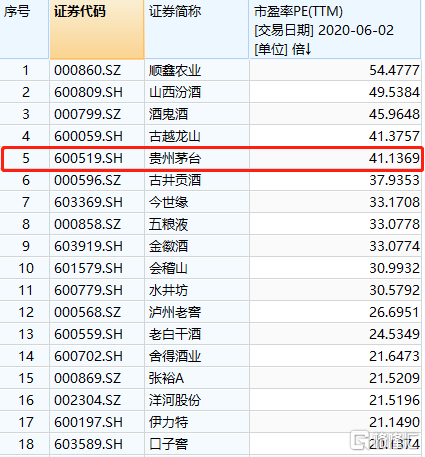Click the descending sort arrow after 倍
This screenshot has width=425, height=457.
pos(308,50)
